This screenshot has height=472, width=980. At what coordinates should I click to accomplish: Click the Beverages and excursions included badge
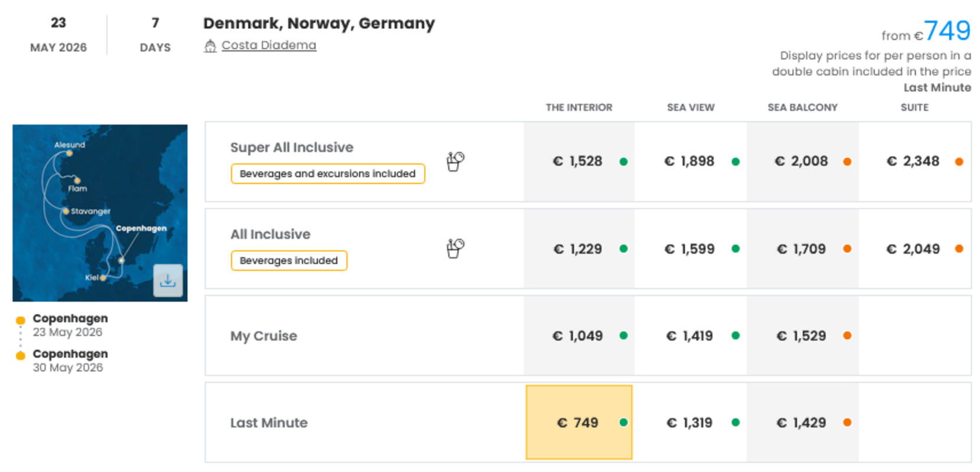pos(328,174)
